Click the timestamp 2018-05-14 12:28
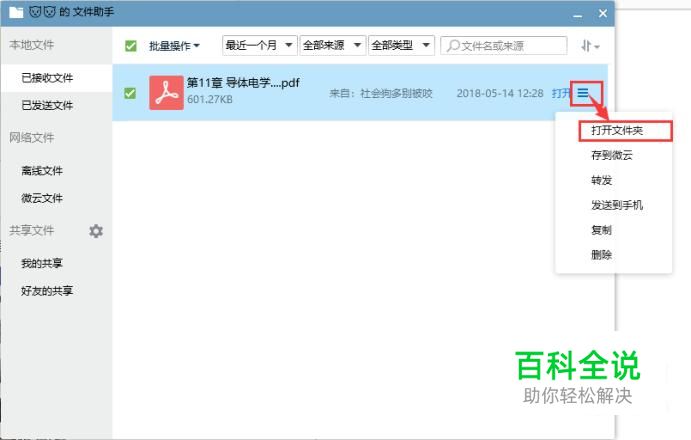The width and height of the screenshot is (691, 440). (500, 93)
